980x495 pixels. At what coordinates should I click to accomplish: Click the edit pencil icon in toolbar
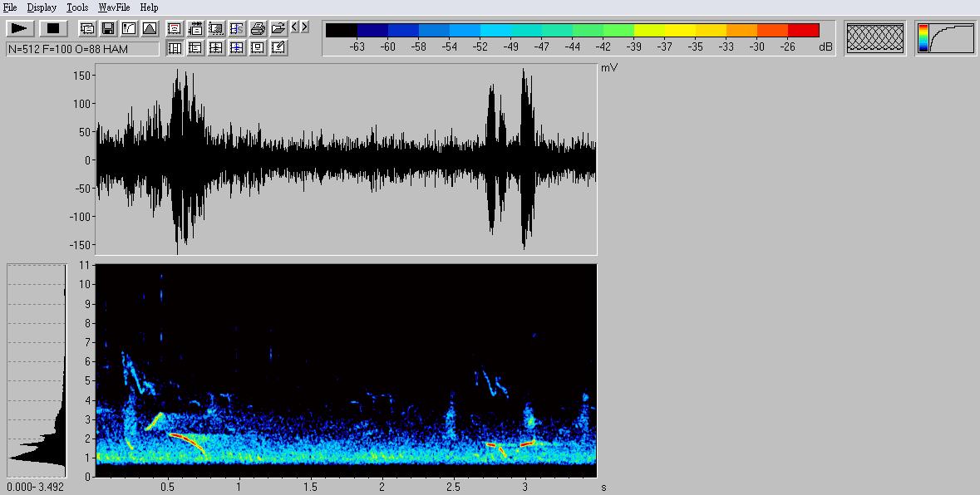click(278, 48)
